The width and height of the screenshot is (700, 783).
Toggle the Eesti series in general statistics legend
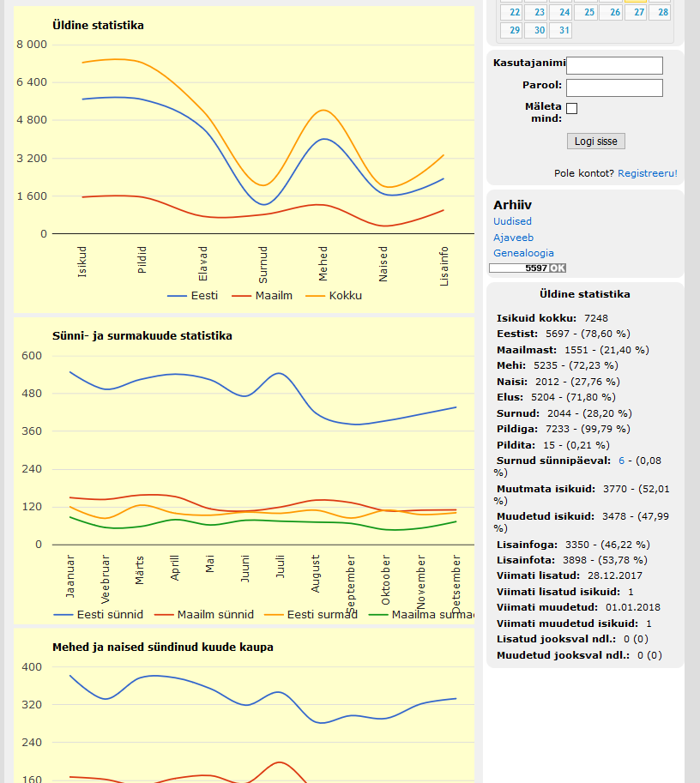coord(193,296)
